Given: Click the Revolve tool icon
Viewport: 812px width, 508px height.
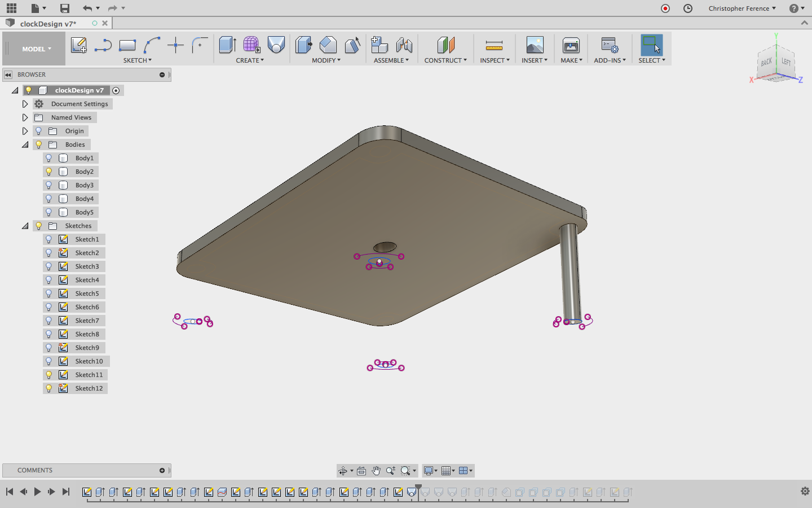Looking at the screenshot, I should point(276,45).
